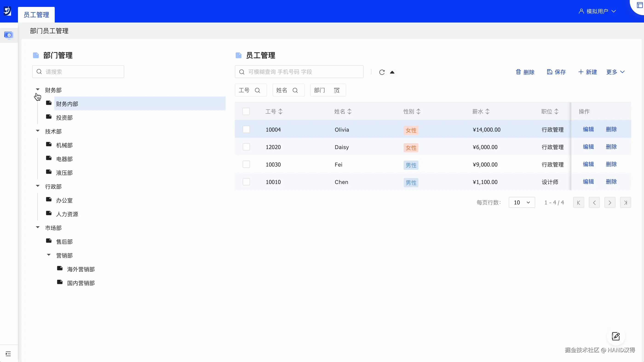Open the sidebar monitor settings icon
Image resolution: width=644 pixels, height=362 pixels.
point(9,35)
